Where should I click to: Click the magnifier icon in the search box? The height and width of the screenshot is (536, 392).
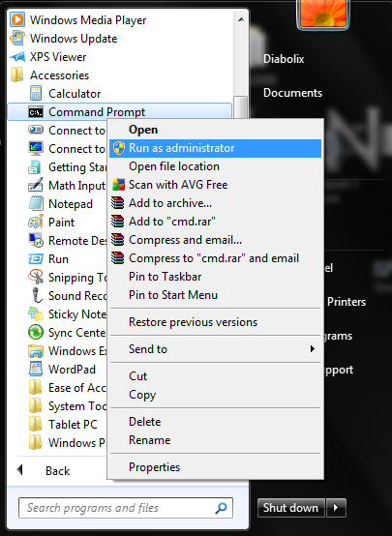[221, 508]
